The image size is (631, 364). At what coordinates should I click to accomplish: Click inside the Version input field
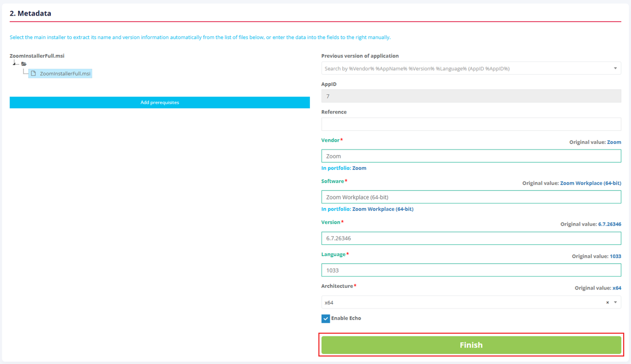[471, 238]
